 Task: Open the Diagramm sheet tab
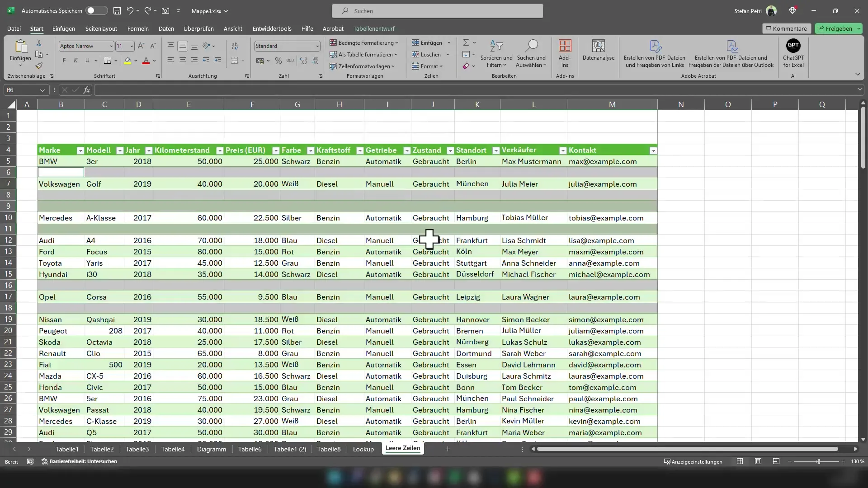[212, 449]
